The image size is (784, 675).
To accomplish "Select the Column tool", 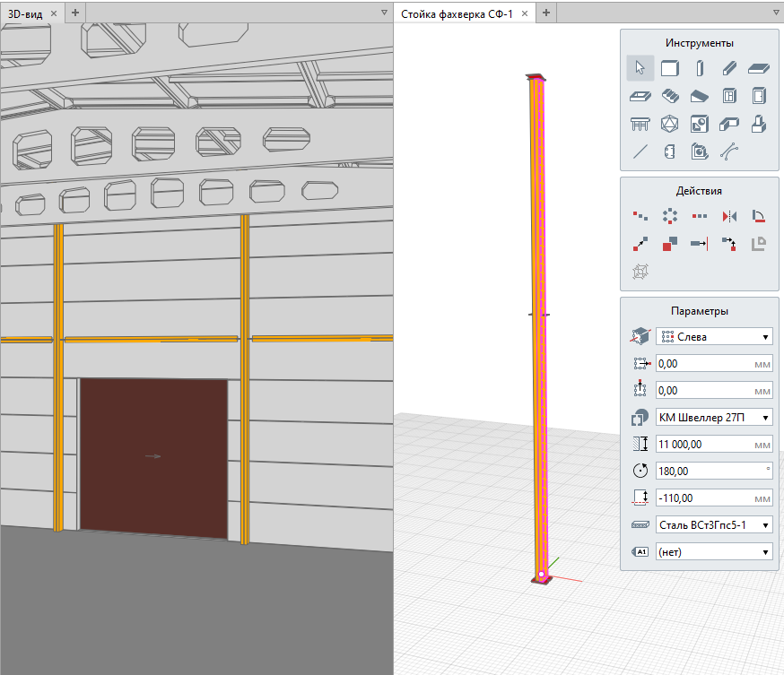I will [x=700, y=68].
